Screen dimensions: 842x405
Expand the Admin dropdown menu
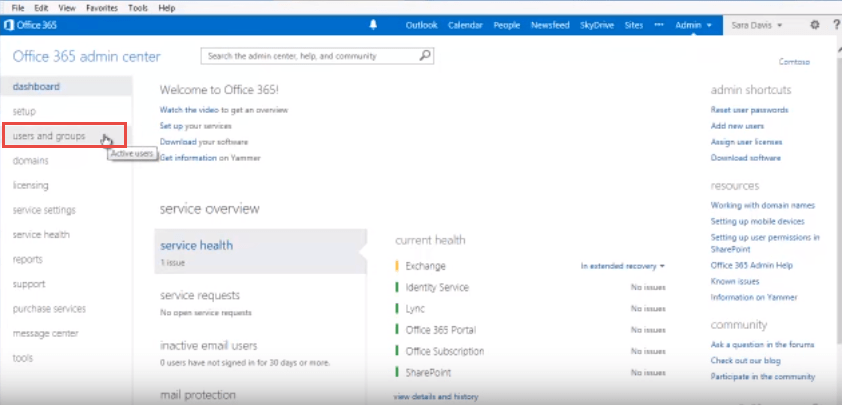pos(693,25)
